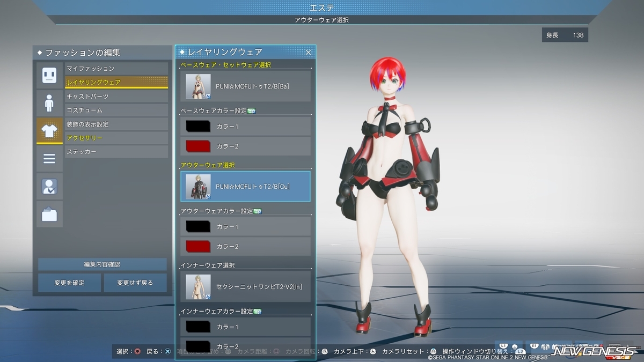Click the cross button icon next to 戻る
644x362 pixels.
pos(167,351)
